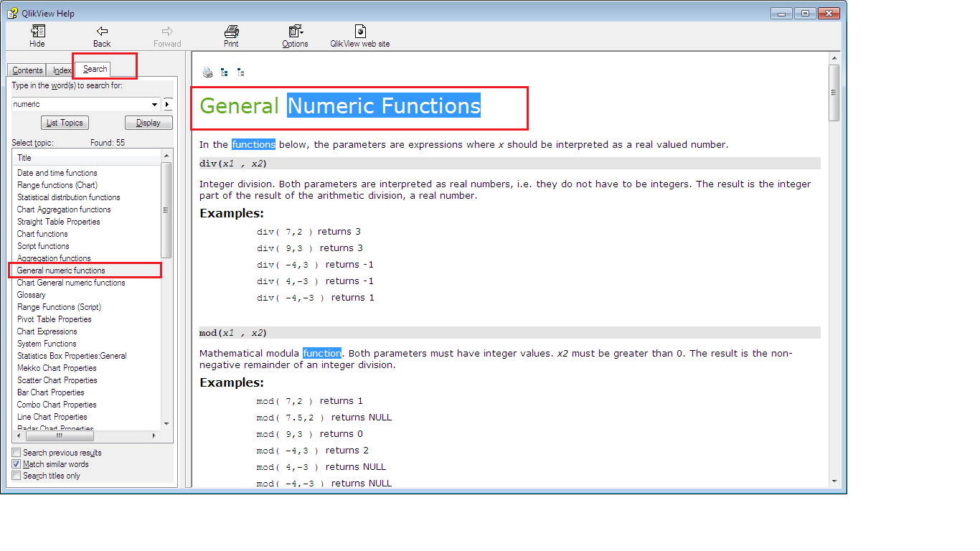This screenshot has width=980, height=551.
Task: Select the Search tab
Action: [95, 69]
